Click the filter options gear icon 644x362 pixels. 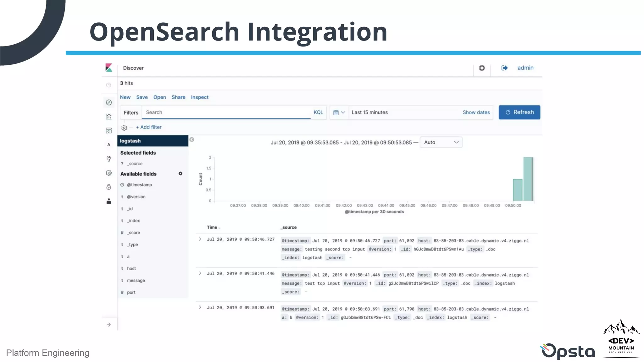click(x=124, y=128)
